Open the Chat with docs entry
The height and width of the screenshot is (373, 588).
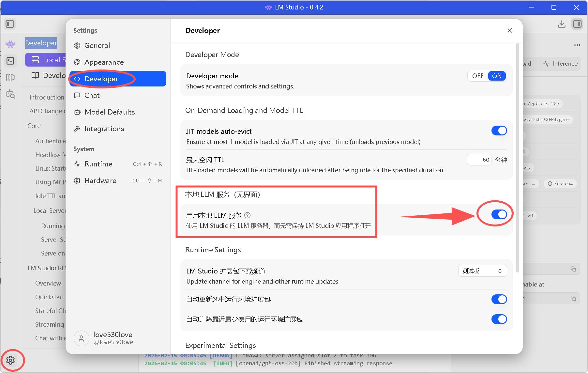(x=50, y=338)
